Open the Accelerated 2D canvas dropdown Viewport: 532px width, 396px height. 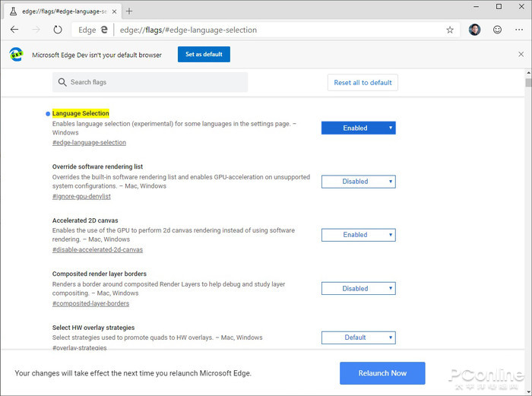point(358,235)
